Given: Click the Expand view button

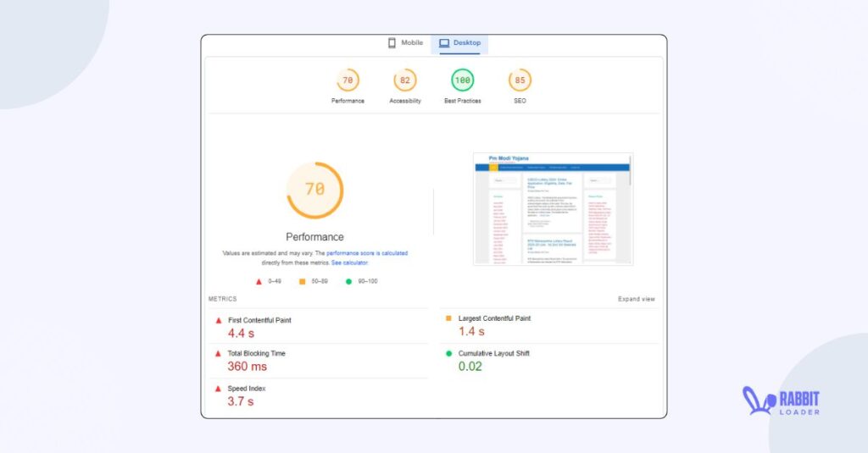Looking at the screenshot, I should click(x=636, y=299).
